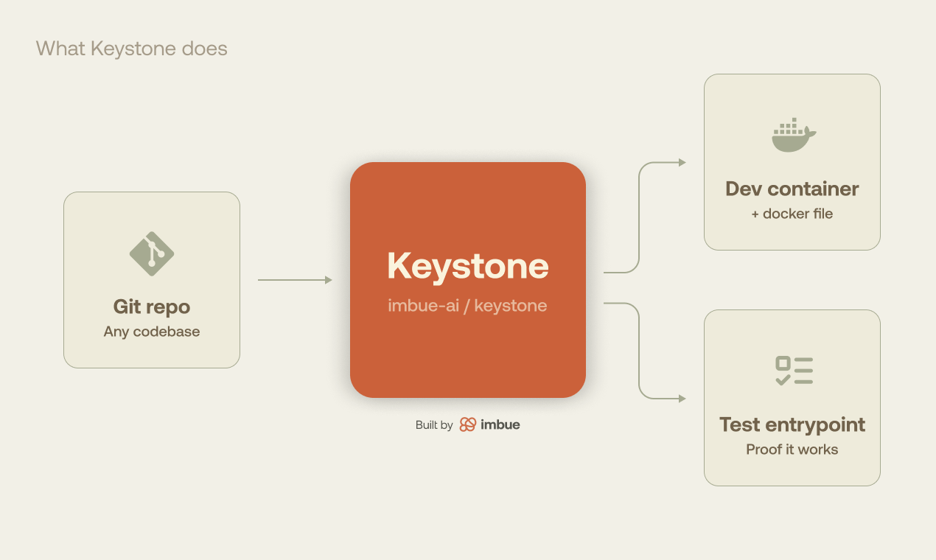Click the "Git repo" label
Viewport: 936px width, 560px height.
point(152,307)
